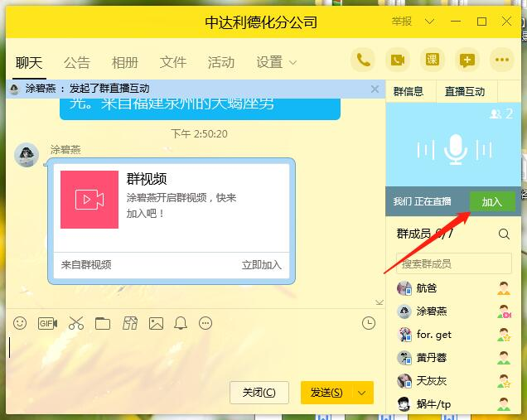
Task: Switch to 直播互动 side tab
Action: coord(465,91)
